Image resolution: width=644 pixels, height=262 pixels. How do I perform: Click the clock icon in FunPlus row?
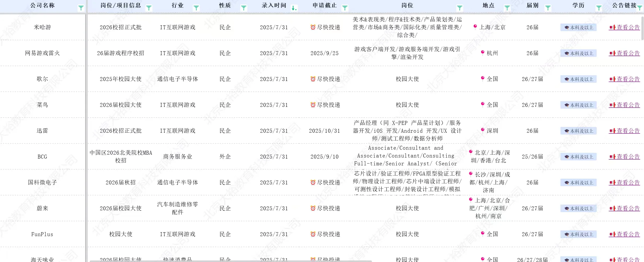(x=313, y=234)
